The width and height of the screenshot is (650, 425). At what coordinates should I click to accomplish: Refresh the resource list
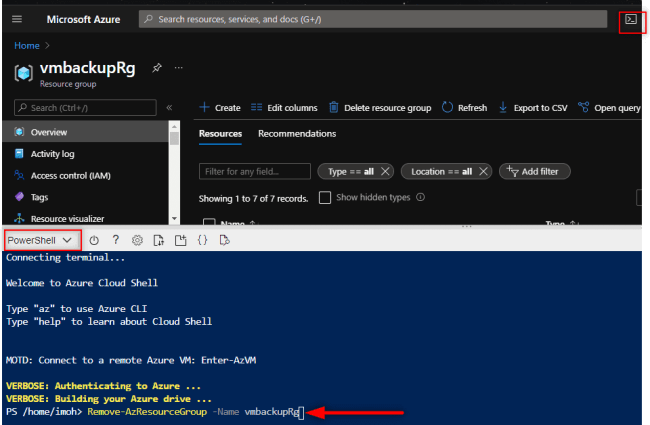pos(465,108)
